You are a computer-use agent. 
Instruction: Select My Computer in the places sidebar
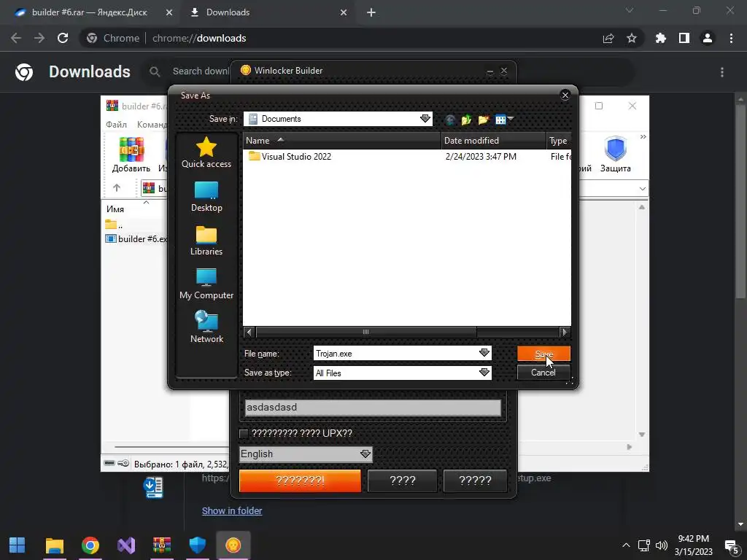(206, 284)
